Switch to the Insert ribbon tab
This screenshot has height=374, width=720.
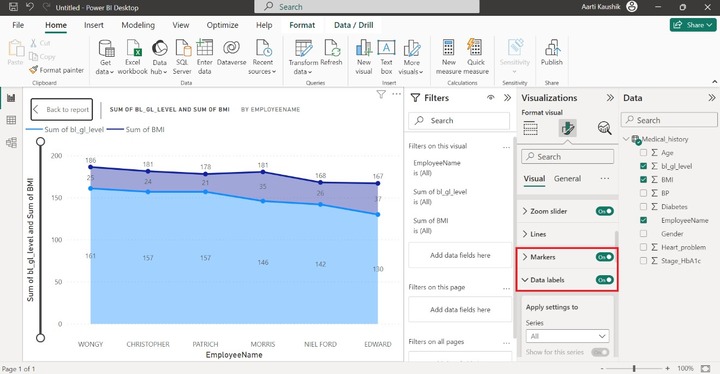coord(94,25)
